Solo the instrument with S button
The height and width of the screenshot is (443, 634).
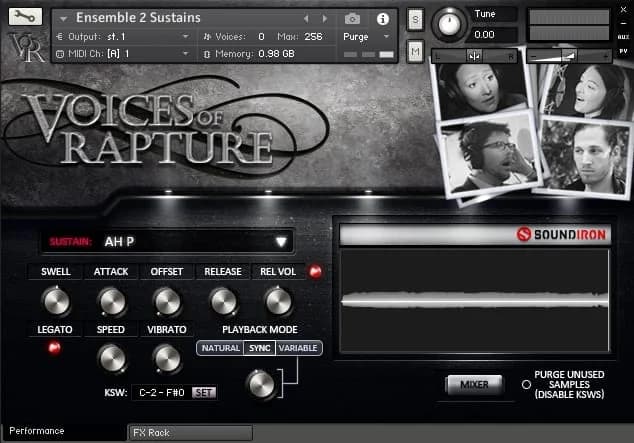coord(415,19)
